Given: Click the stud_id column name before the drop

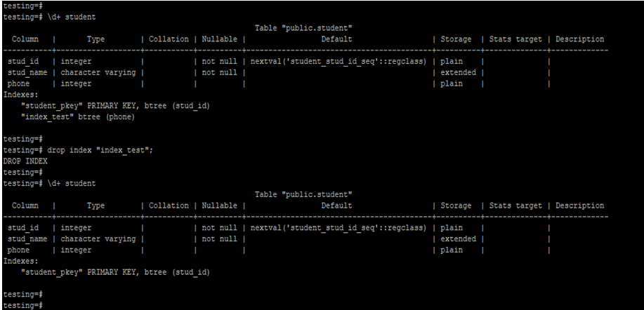Looking at the screenshot, I should [23, 62].
